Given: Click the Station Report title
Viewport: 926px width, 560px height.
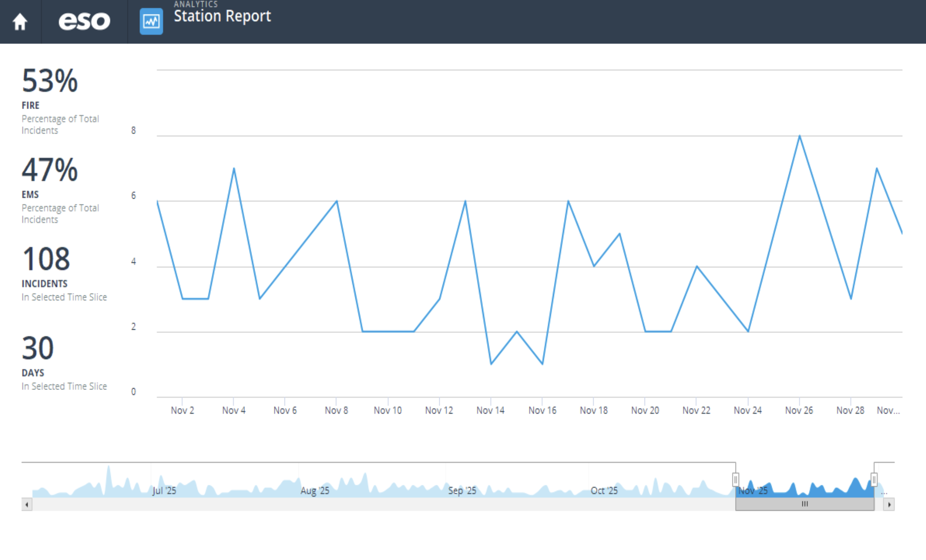Looking at the screenshot, I should tap(222, 16).
